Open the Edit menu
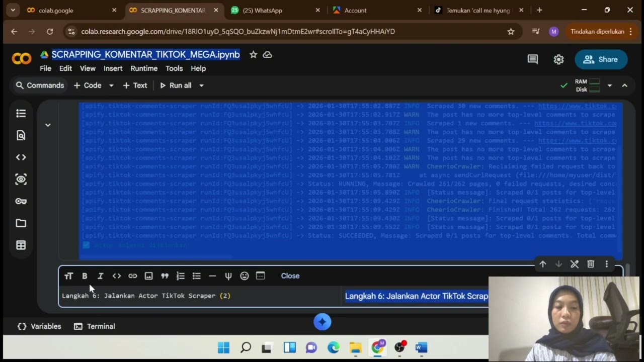 (65, 68)
